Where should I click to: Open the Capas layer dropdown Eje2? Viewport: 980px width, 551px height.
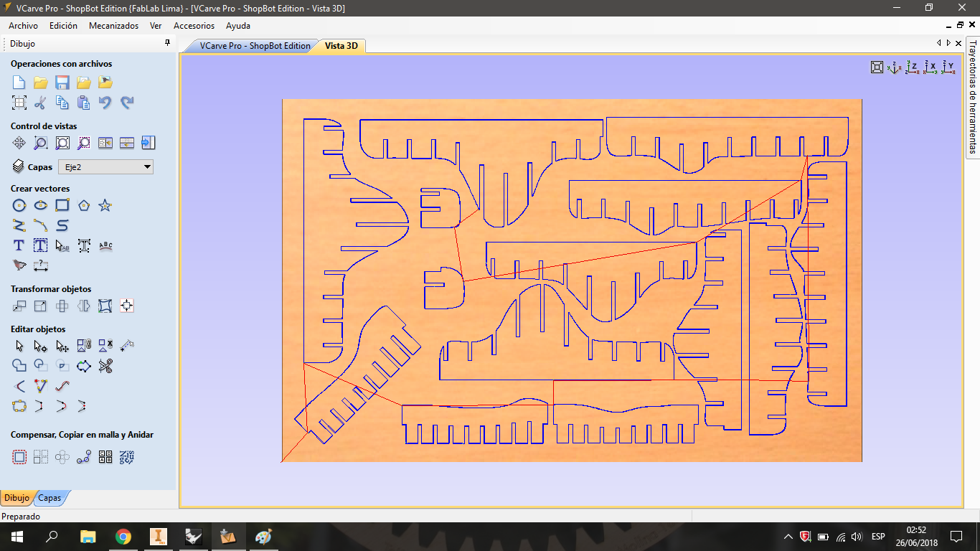pyautogui.click(x=105, y=167)
